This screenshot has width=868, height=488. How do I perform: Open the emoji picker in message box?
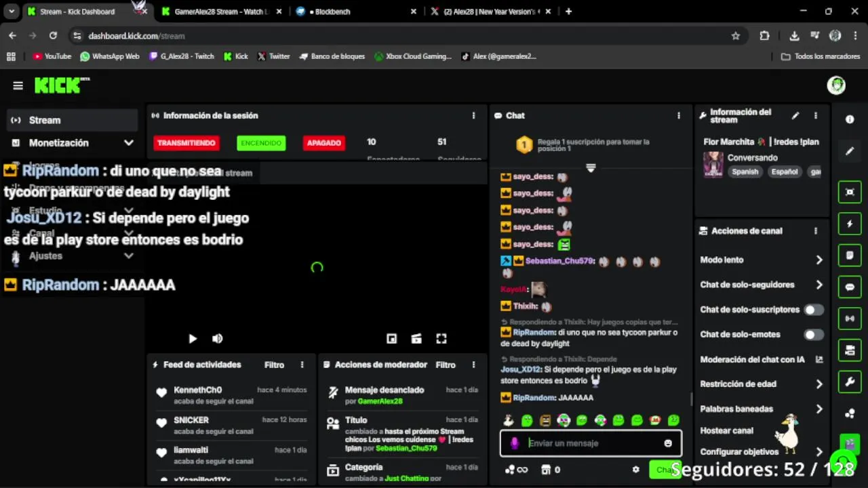[x=668, y=443]
